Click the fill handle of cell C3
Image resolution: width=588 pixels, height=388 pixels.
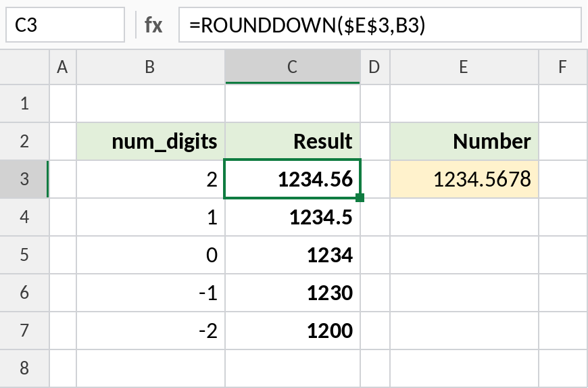click(x=360, y=197)
